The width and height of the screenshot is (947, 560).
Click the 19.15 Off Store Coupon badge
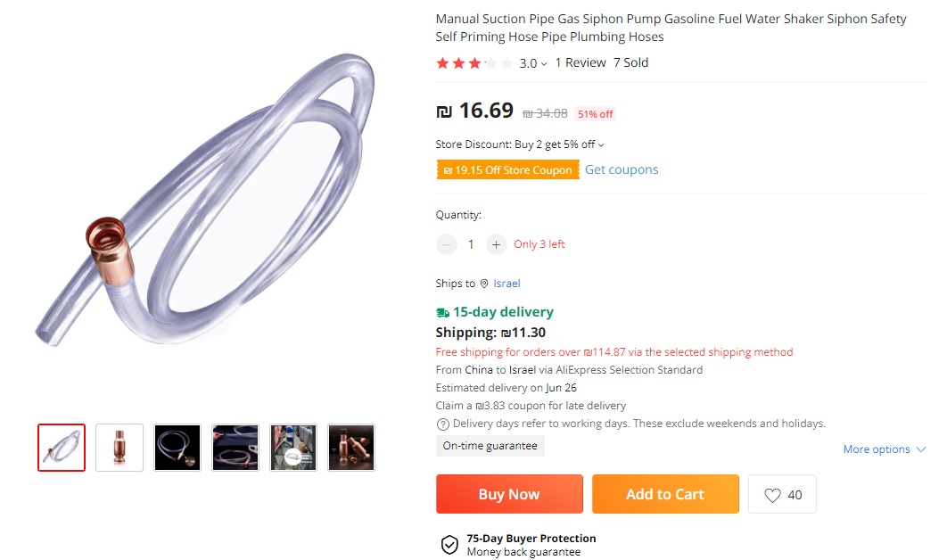pos(506,170)
